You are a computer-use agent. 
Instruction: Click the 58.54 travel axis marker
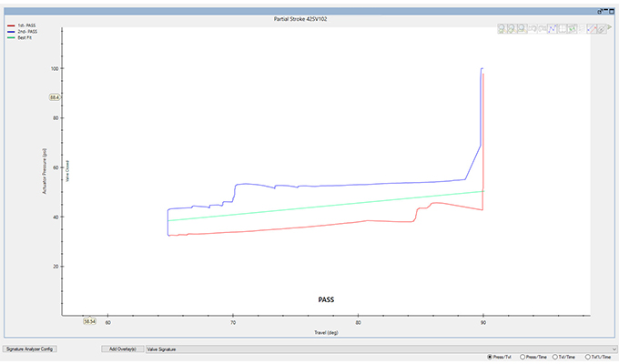point(90,321)
